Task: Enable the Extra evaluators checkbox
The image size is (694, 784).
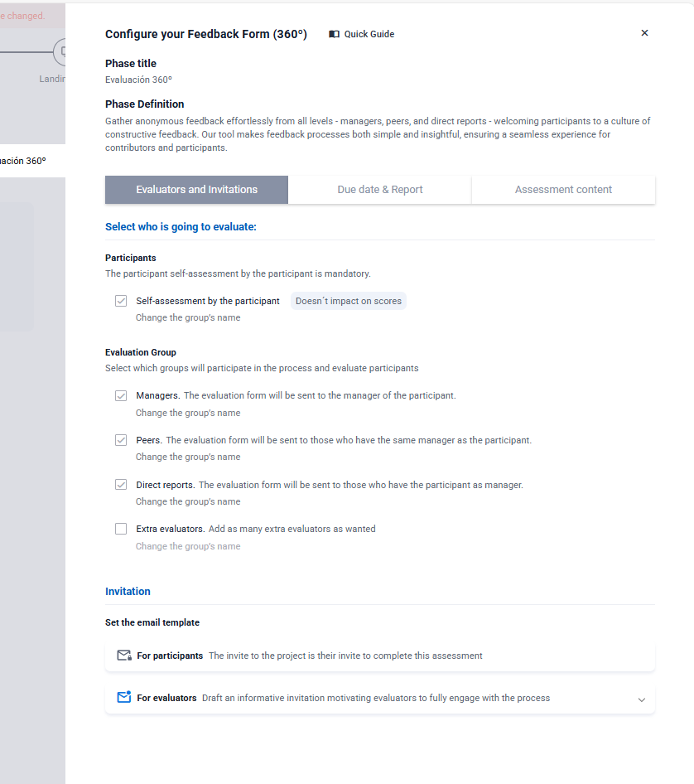Action: click(x=121, y=529)
